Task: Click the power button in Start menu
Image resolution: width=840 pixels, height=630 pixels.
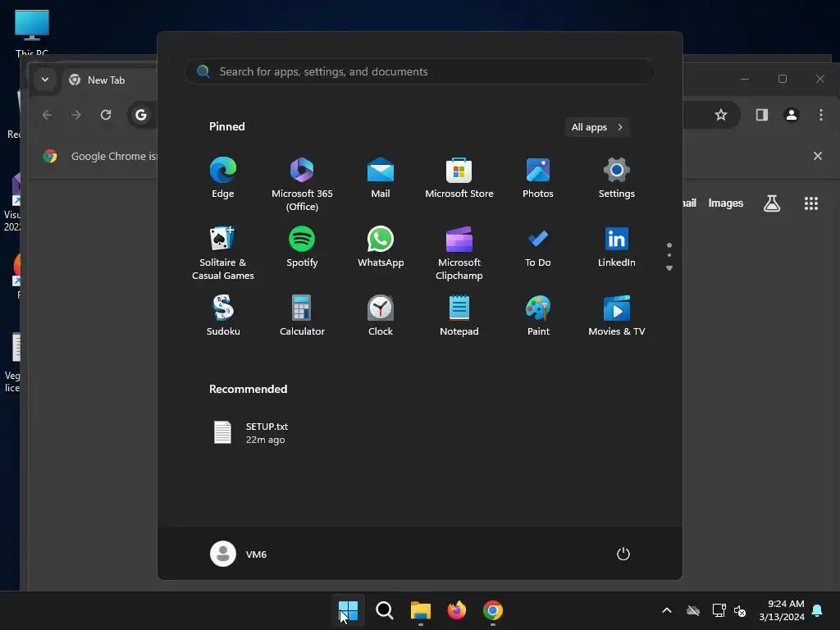Action: (623, 554)
